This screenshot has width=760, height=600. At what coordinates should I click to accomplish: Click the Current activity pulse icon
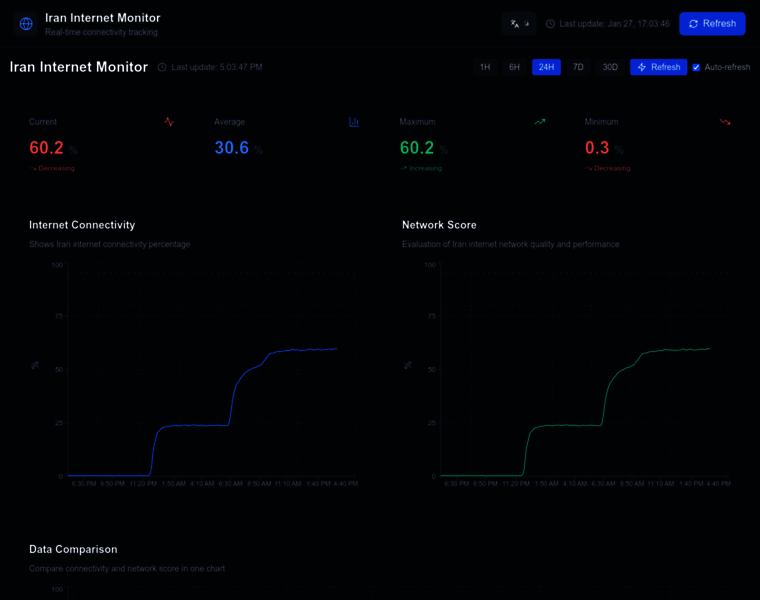169,122
